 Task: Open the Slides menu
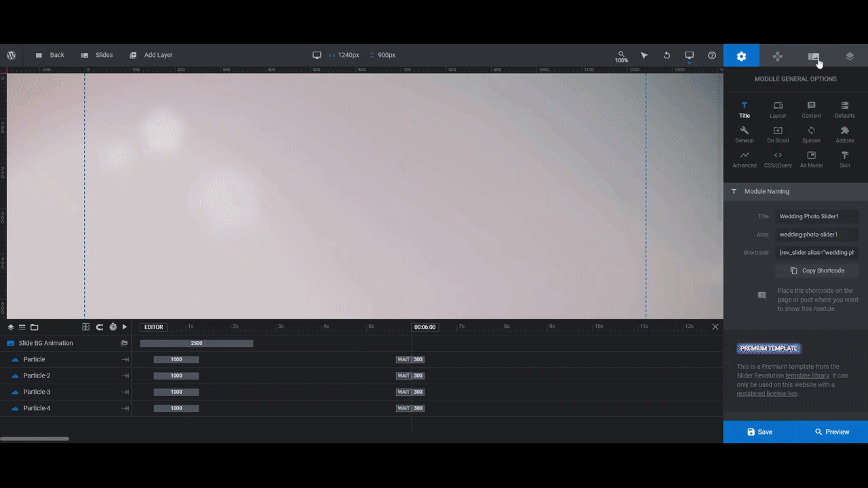click(x=96, y=55)
